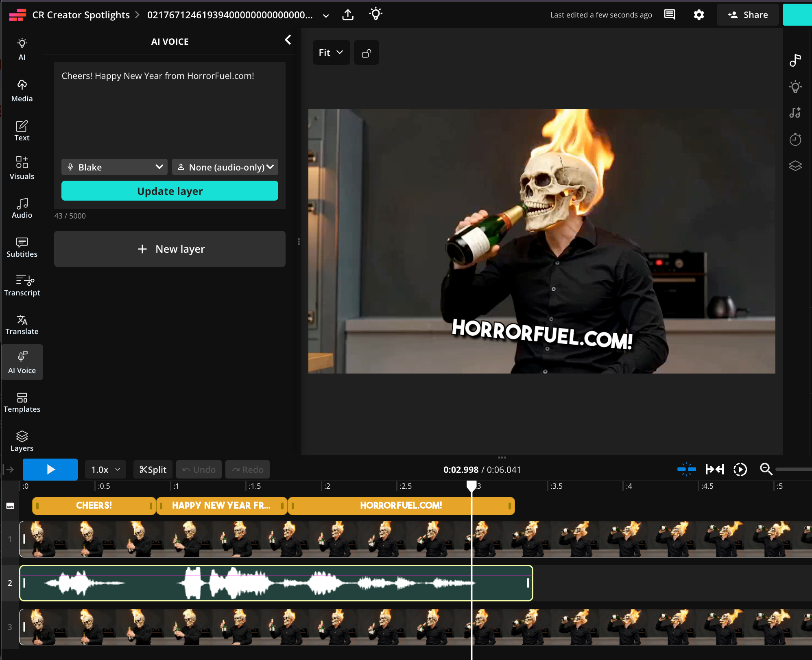Click the New layer button

[170, 249]
